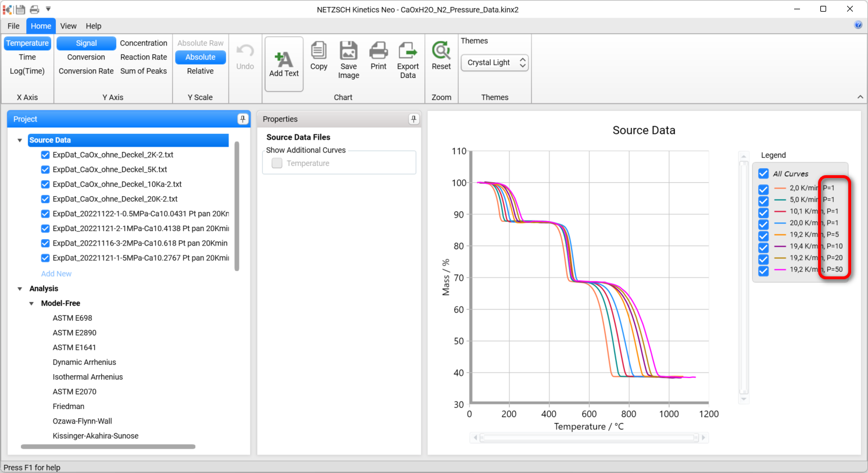Screen dimensions: 868x473
Task: Open the Crystal Light themes dropdown
Action: tap(495, 63)
